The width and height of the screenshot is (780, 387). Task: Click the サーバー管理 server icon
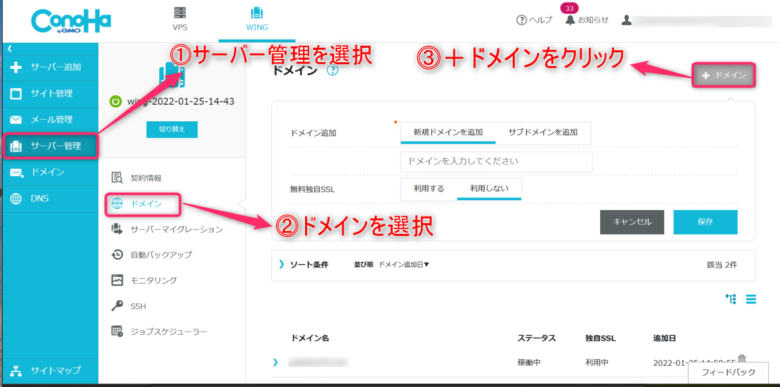pyautogui.click(x=16, y=146)
